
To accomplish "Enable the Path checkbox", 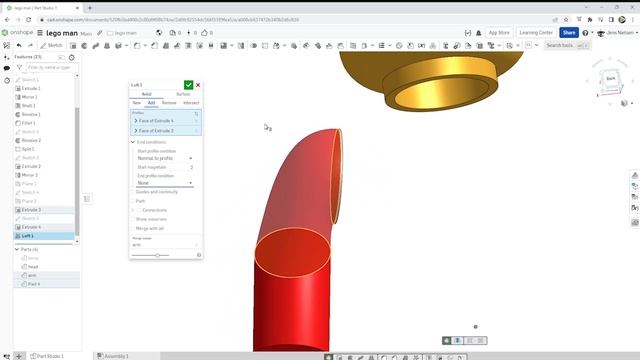I will (133, 201).
